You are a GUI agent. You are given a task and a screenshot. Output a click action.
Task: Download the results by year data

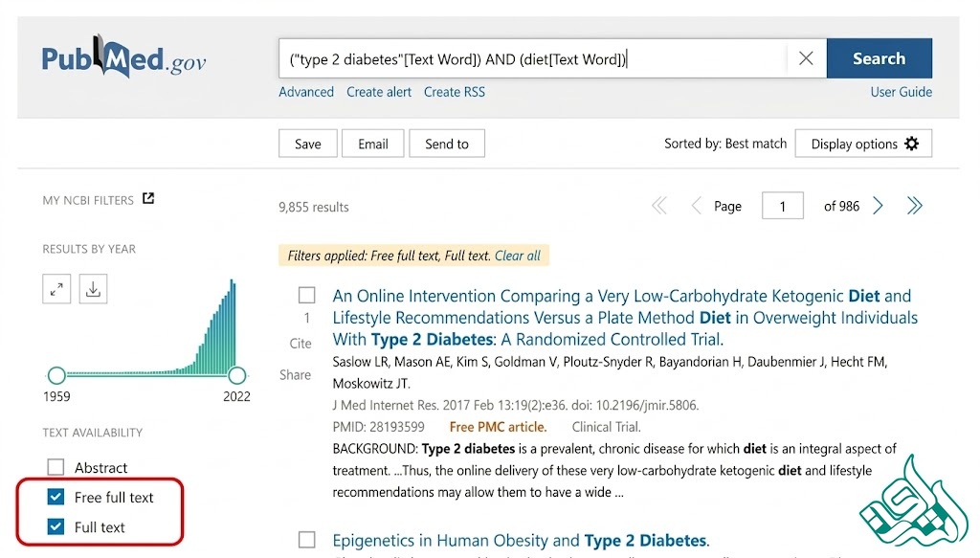93,289
